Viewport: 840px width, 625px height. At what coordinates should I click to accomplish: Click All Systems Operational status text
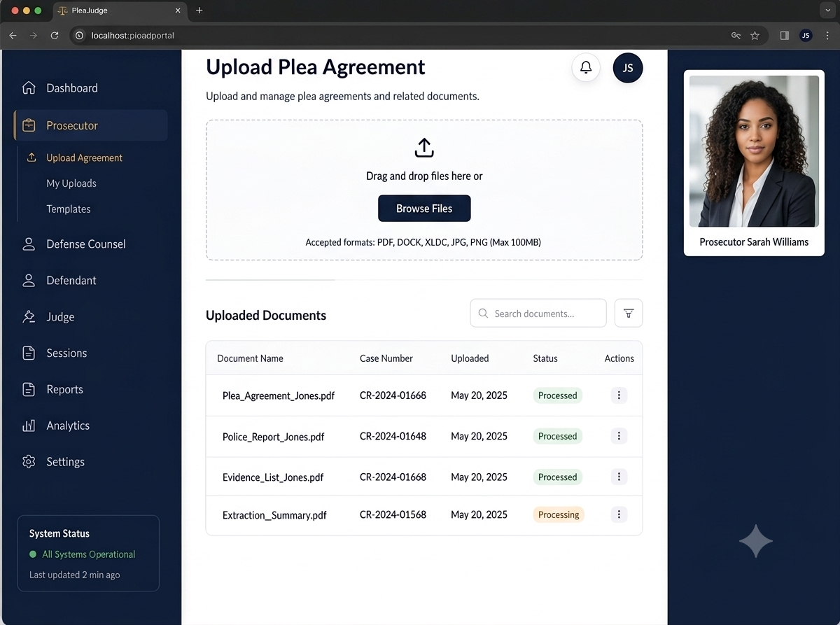click(89, 554)
